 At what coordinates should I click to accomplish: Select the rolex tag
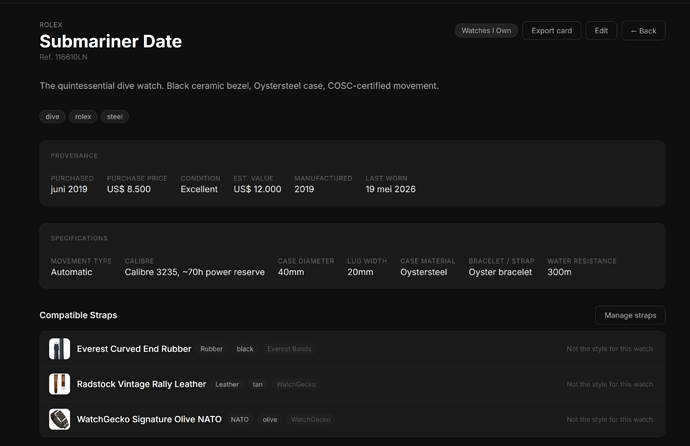pyautogui.click(x=83, y=117)
